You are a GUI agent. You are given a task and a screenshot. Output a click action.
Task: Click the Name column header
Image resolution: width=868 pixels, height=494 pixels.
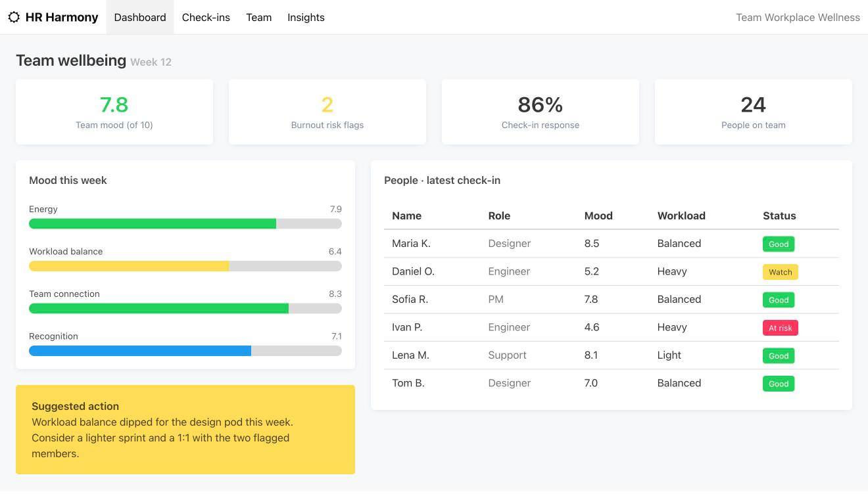(406, 215)
